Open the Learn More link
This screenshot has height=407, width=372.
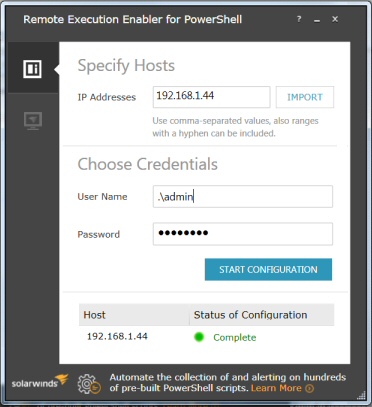(x=276, y=388)
